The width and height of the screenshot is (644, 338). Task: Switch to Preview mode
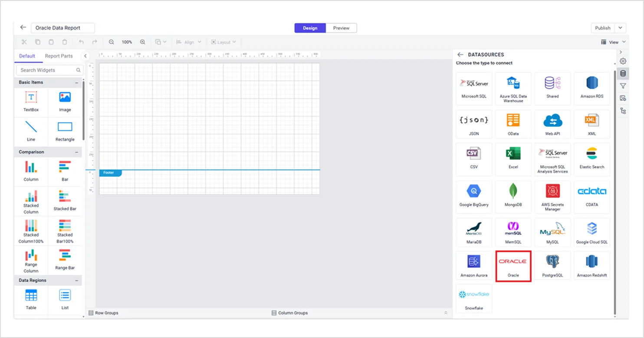click(x=341, y=28)
